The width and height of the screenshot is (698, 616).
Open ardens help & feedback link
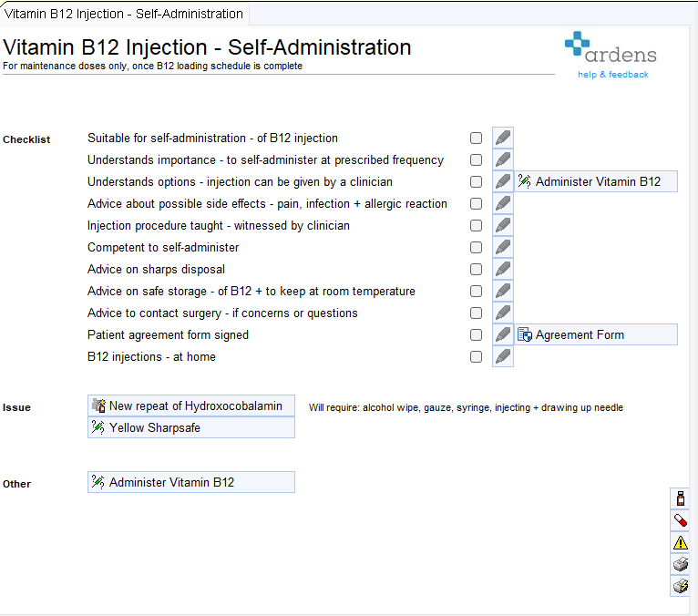click(x=612, y=75)
